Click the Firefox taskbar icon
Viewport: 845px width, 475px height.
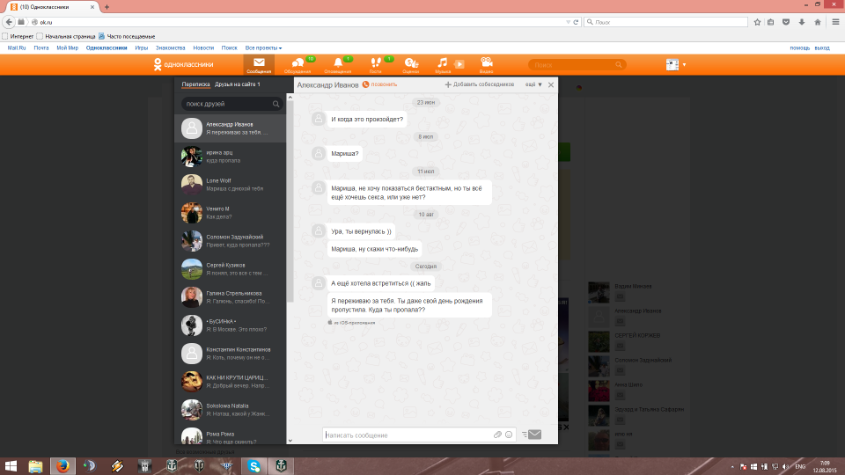[x=63, y=466]
